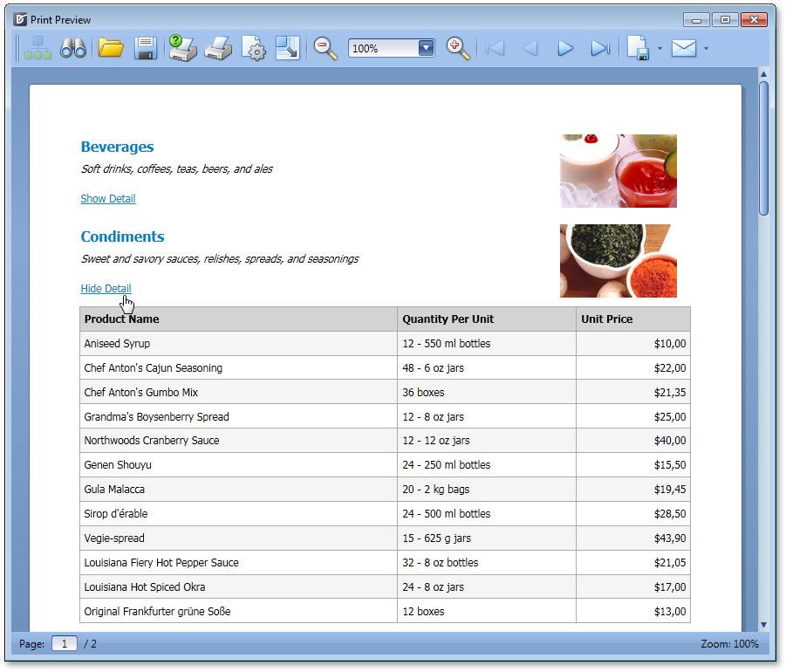This screenshot has width=786, height=672.
Task: Click the Condiments spices picture
Action: (x=618, y=261)
